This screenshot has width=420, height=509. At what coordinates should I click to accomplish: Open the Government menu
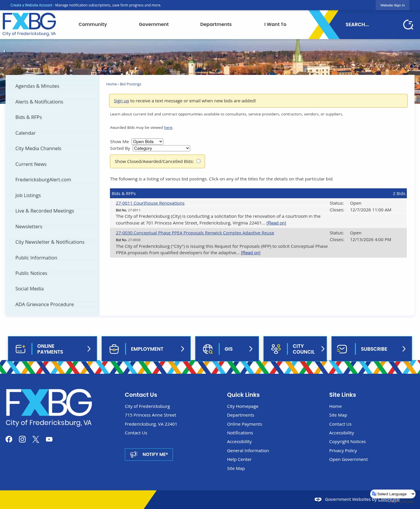(x=154, y=24)
